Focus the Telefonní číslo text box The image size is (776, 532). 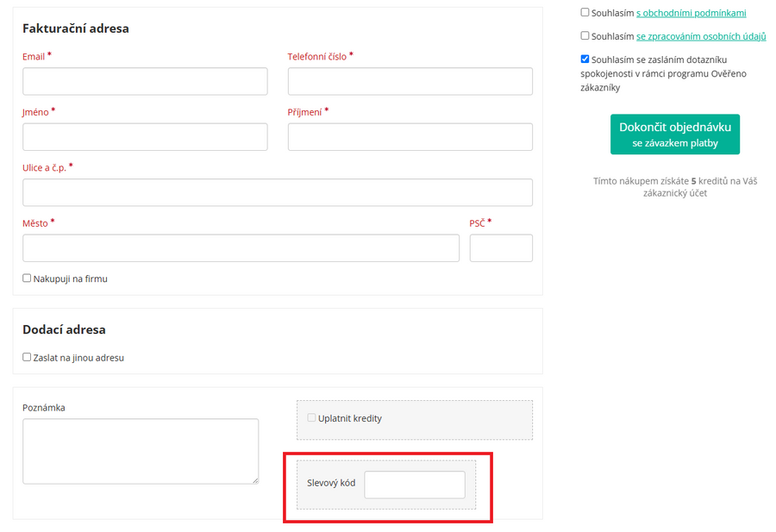pos(410,82)
